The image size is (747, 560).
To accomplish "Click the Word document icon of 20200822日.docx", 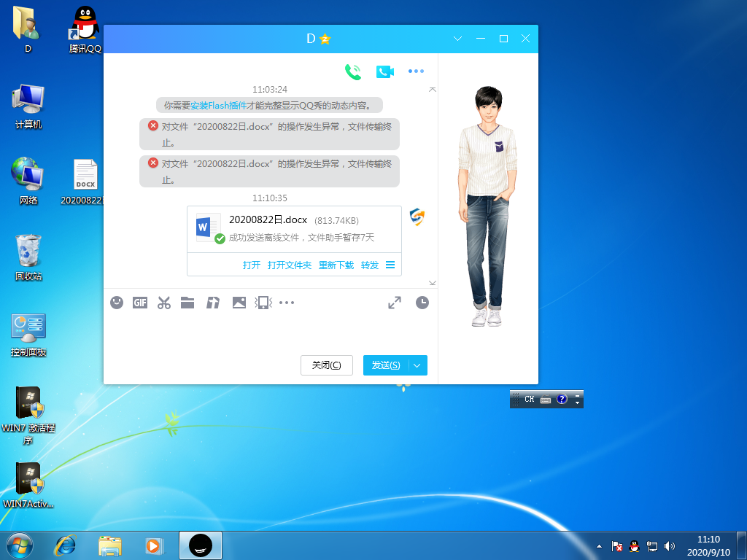I will [x=209, y=227].
